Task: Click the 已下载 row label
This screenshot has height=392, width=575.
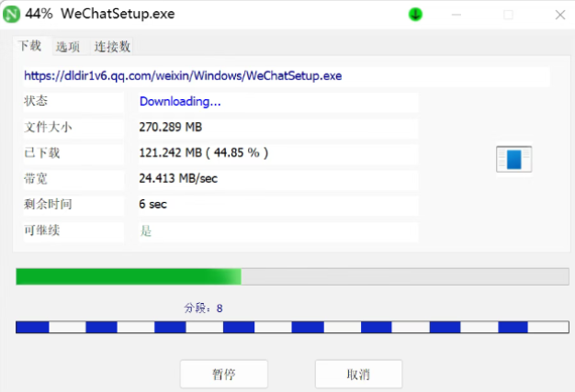Action: point(42,152)
